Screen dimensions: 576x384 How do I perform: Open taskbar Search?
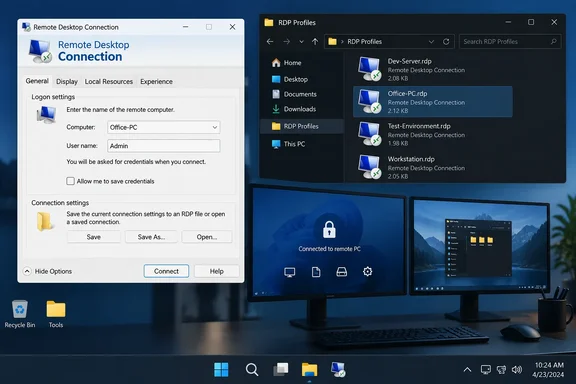pos(252,370)
